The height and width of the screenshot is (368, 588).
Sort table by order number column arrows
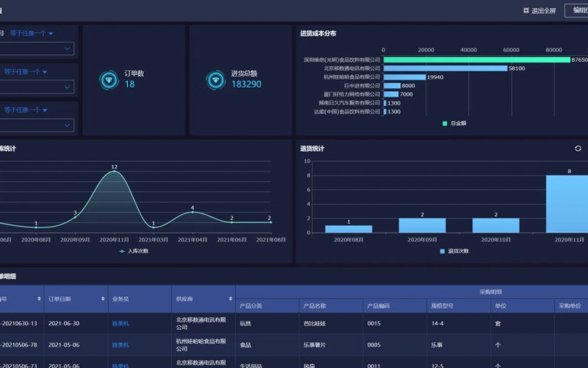39,299
